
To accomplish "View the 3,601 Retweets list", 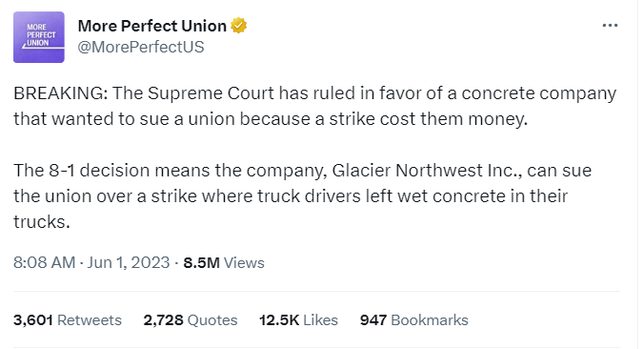I will [68, 319].
